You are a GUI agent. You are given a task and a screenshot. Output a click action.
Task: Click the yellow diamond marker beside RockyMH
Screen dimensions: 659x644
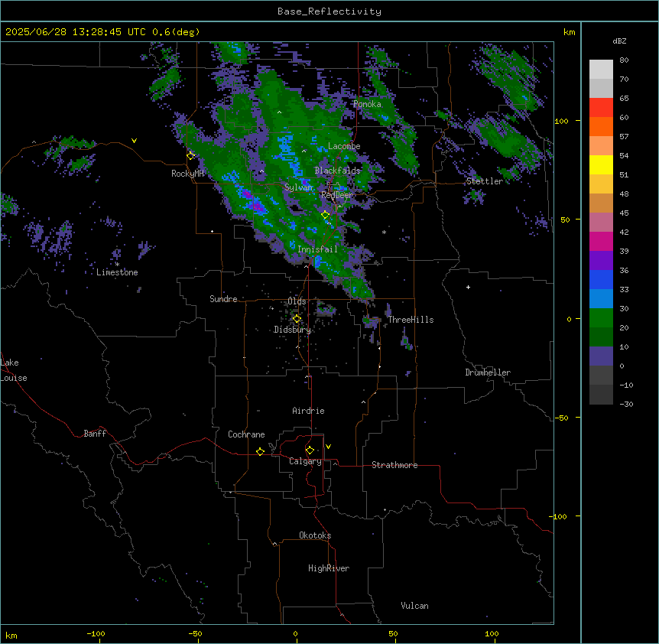point(190,155)
